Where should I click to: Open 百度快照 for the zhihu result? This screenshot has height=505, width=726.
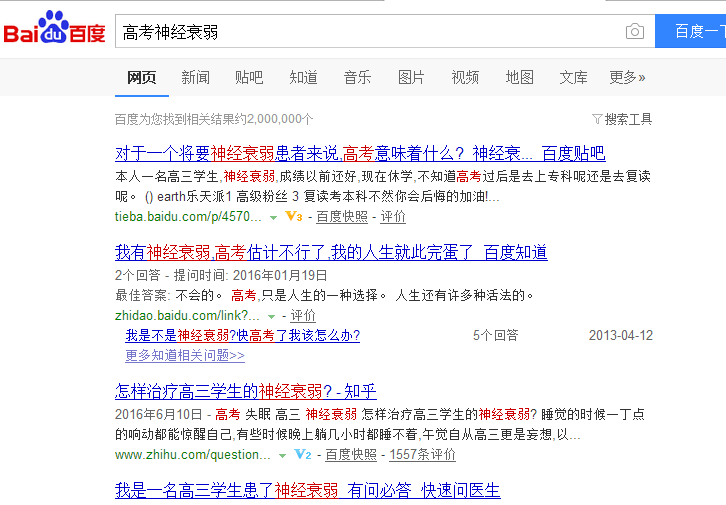pos(351,455)
